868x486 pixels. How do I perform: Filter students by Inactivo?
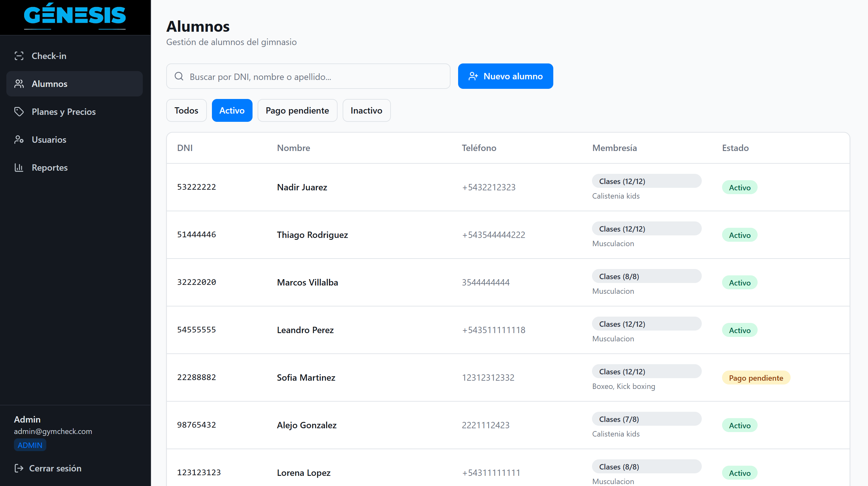click(366, 110)
